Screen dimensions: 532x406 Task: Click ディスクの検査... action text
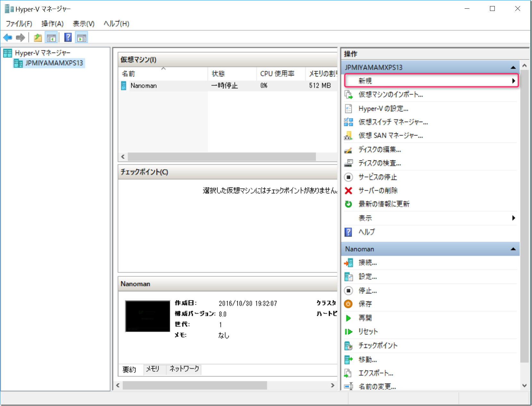(x=380, y=163)
